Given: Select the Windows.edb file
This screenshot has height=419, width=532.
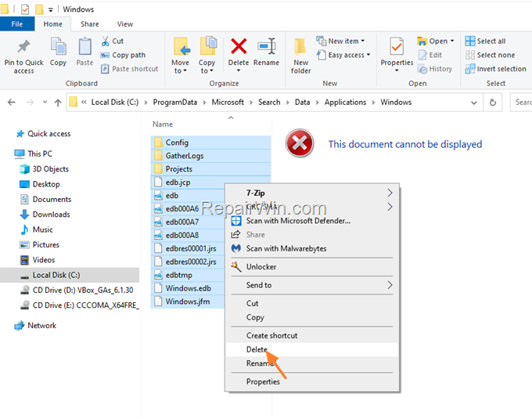Looking at the screenshot, I should [x=188, y=288].
